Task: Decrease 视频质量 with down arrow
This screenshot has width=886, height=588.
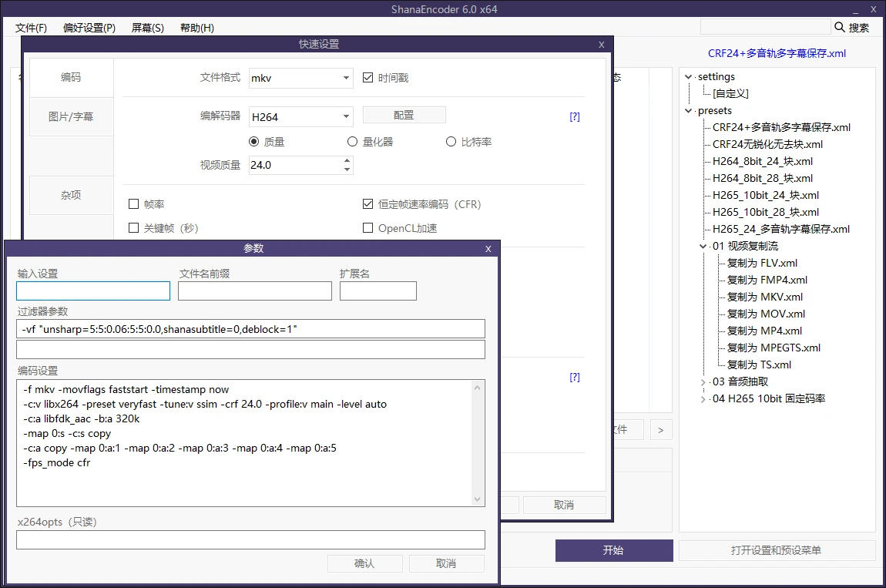Action: coord(347,169)
